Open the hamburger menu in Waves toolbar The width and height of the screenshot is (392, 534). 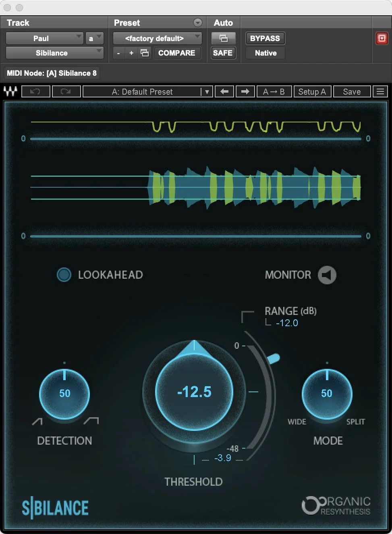(x=380, y=92)
